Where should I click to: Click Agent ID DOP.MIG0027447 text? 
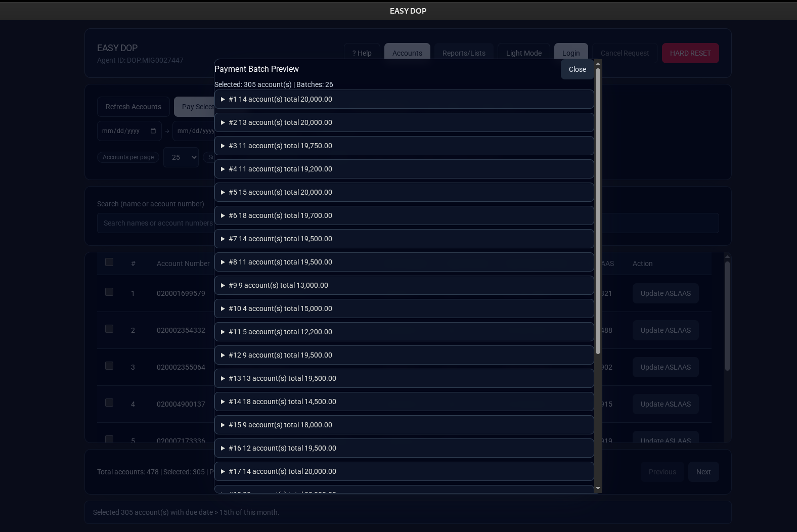pyautogui.click(x=140, y=60)
